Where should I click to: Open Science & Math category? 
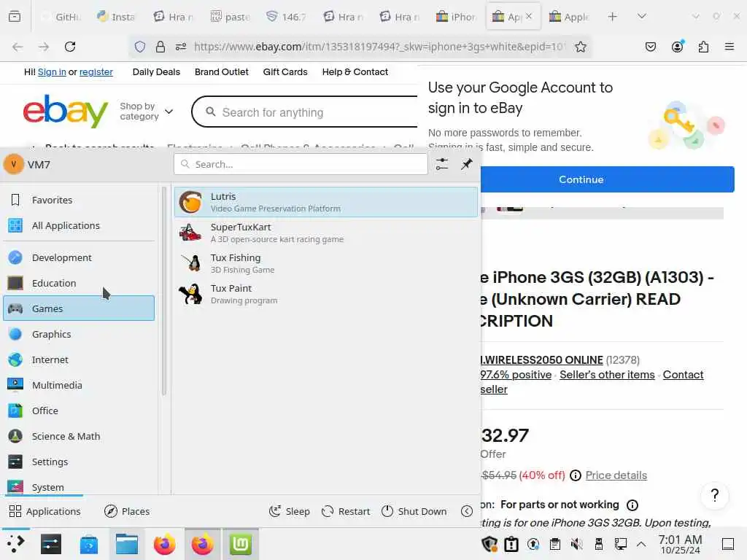pyautogui.click(x=79, y=436)
